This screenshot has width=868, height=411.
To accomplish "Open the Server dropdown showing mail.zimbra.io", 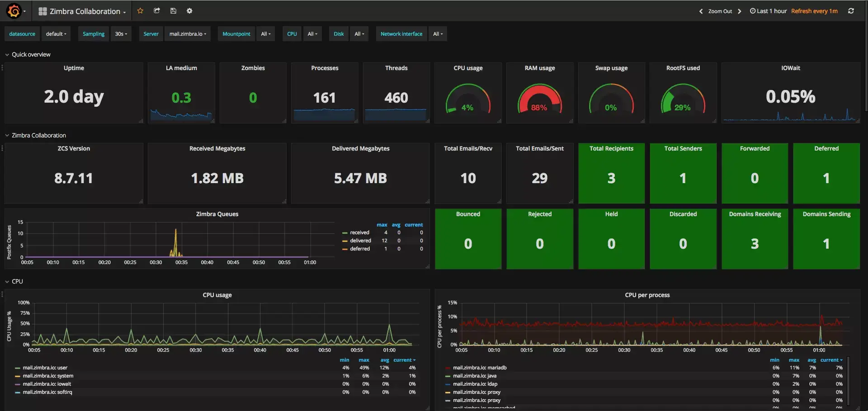I will [x=187, y=33].
